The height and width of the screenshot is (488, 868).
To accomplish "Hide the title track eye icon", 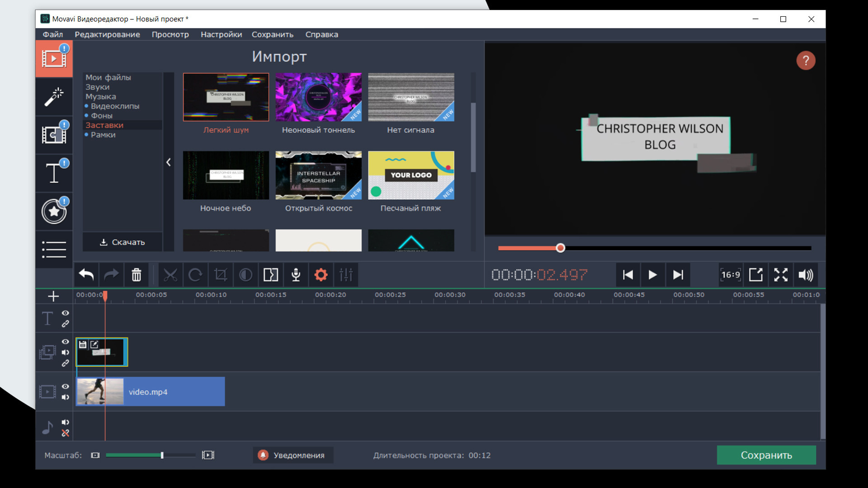I will click(x=66, y=313).
